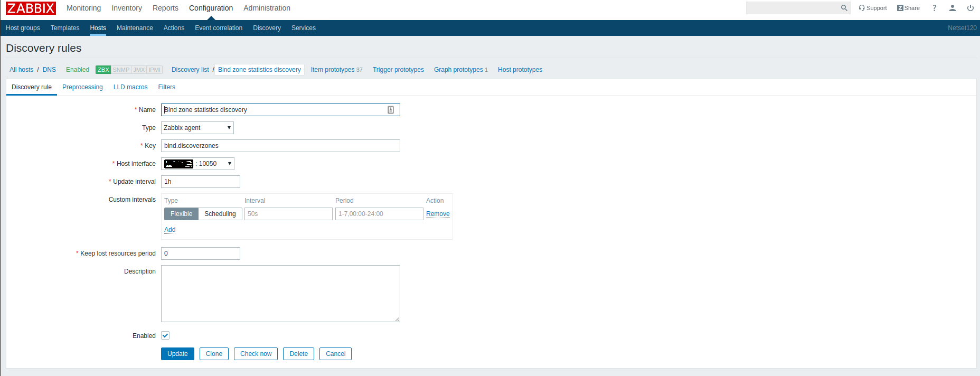Open the Monitoring menu
Viewport: 980px width, 376px height.
[x=83, y=8]
